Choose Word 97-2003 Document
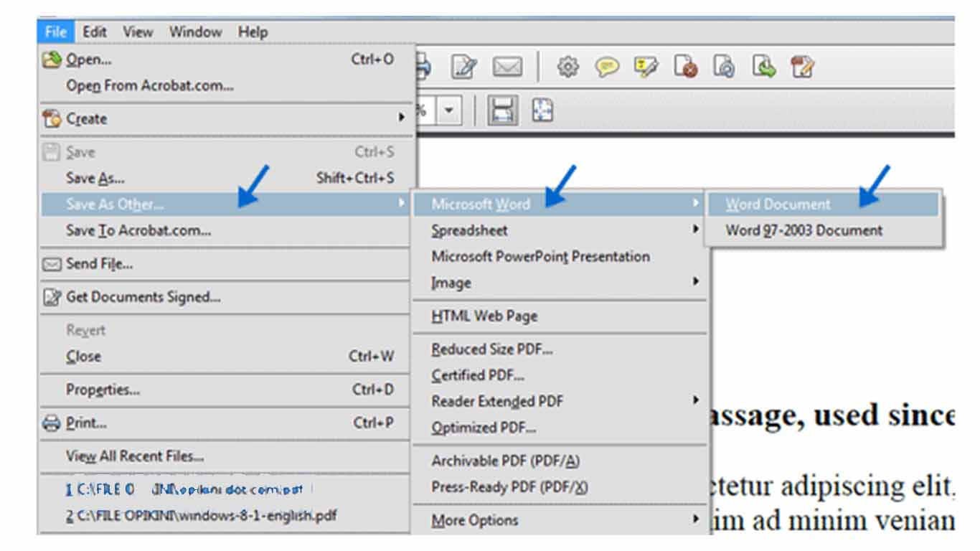 point(823,230)
